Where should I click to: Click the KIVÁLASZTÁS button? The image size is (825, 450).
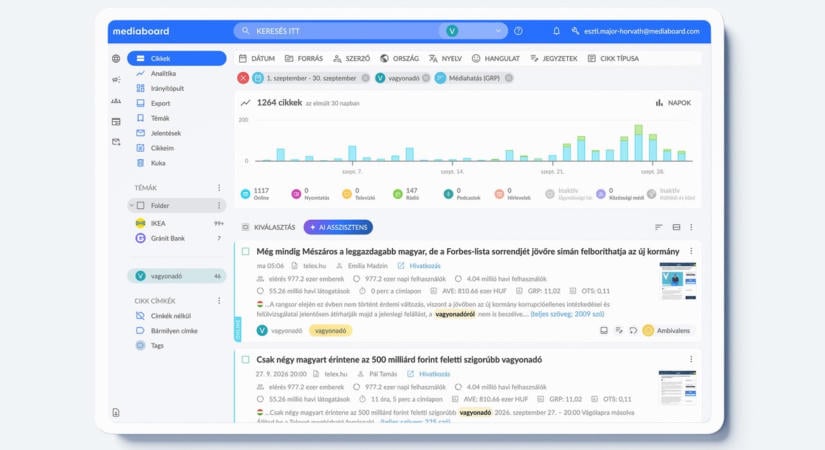pos(268,227)
